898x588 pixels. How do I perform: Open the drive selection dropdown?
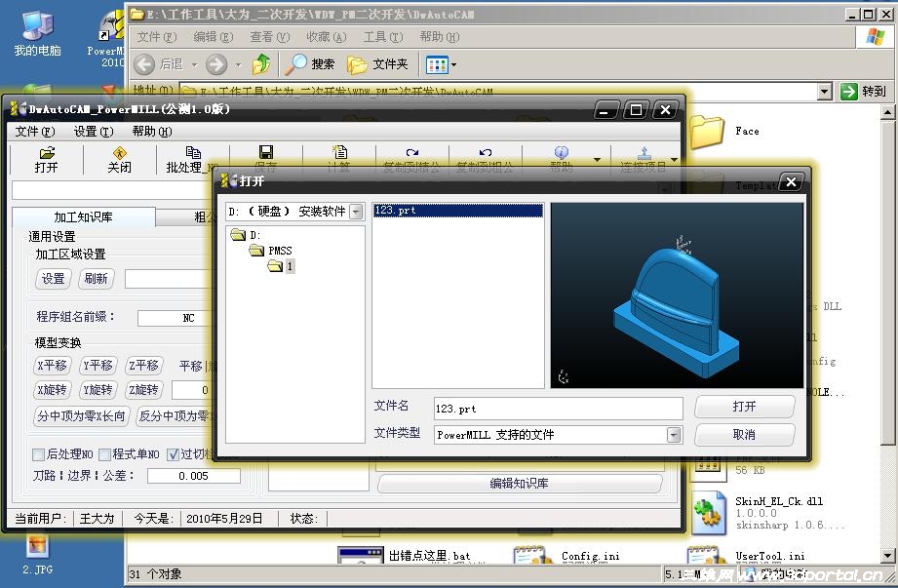point(356,212)
